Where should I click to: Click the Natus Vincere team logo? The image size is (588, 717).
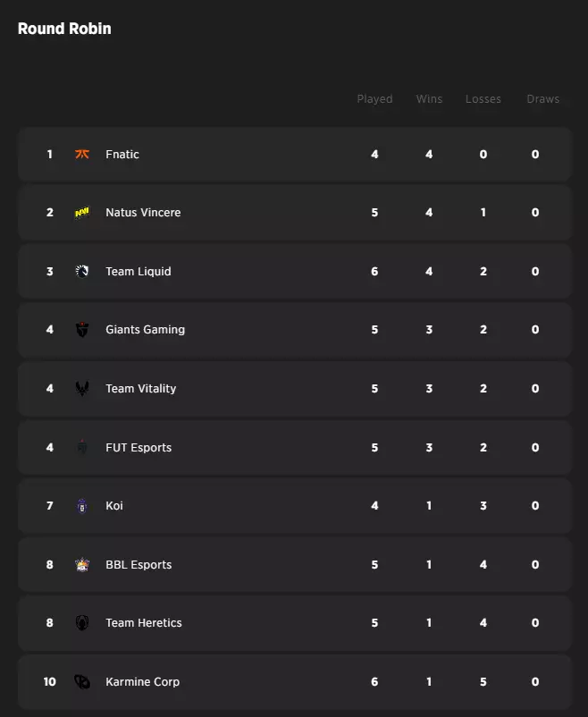[82, 213]
